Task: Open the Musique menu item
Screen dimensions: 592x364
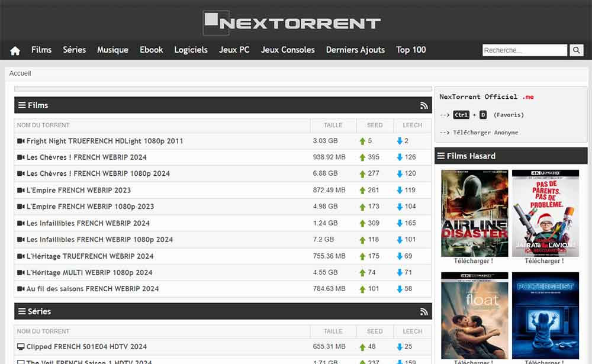Action: click(112, 50)
